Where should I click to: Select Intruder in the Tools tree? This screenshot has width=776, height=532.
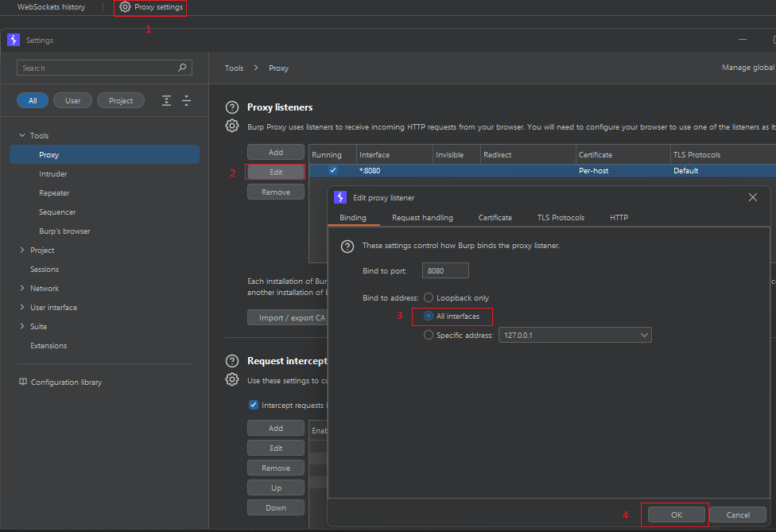coord(53,174)
